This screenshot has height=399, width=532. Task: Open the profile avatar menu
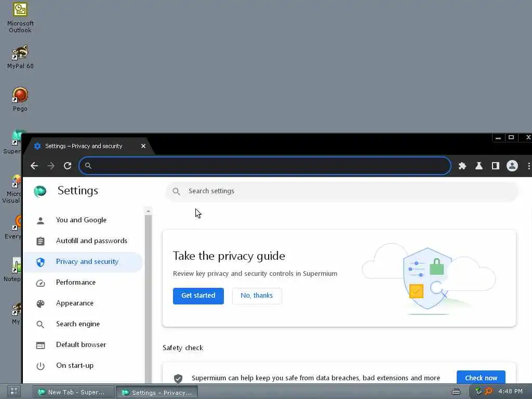(512, 166)
